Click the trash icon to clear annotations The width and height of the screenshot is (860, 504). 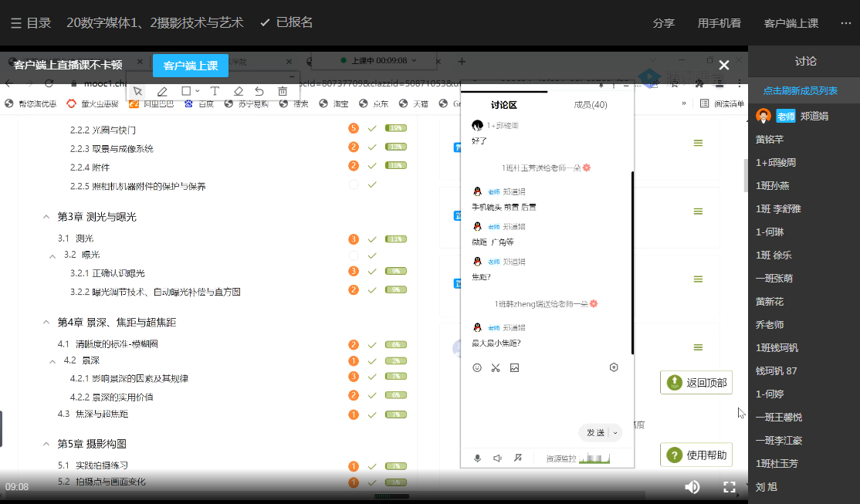pyautogui.click(x=283, y=91)
